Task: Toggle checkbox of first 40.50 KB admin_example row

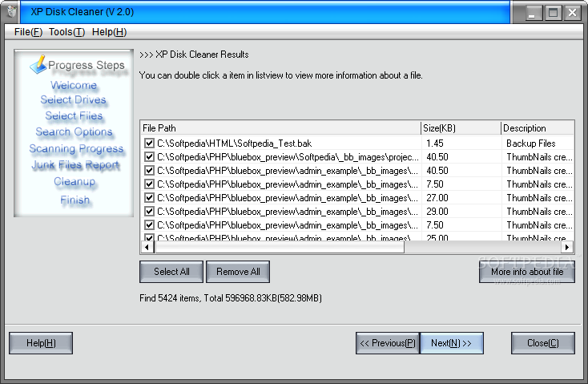Action: [x=149, y=171]
